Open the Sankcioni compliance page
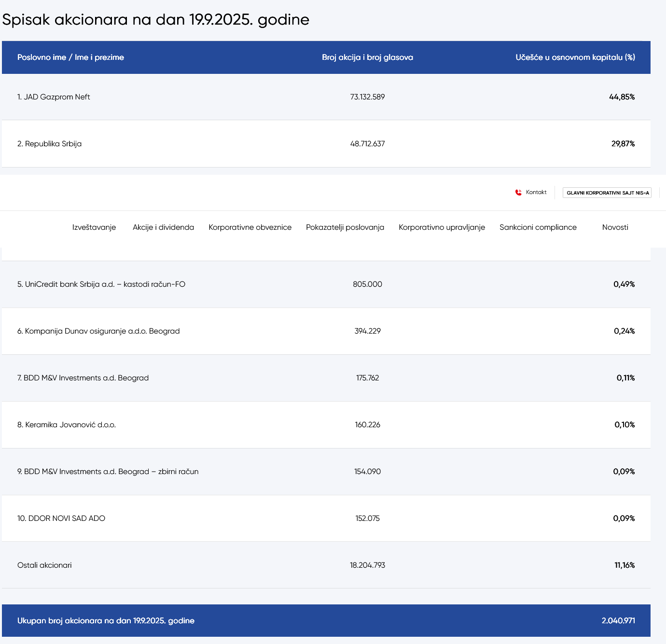 pos(538,227)
